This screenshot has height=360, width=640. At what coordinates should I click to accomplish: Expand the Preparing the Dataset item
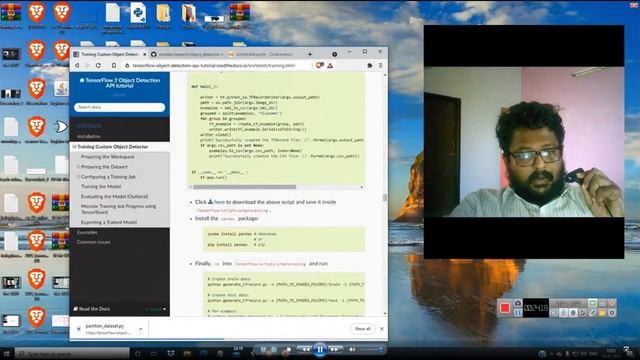tap(78, 167)
